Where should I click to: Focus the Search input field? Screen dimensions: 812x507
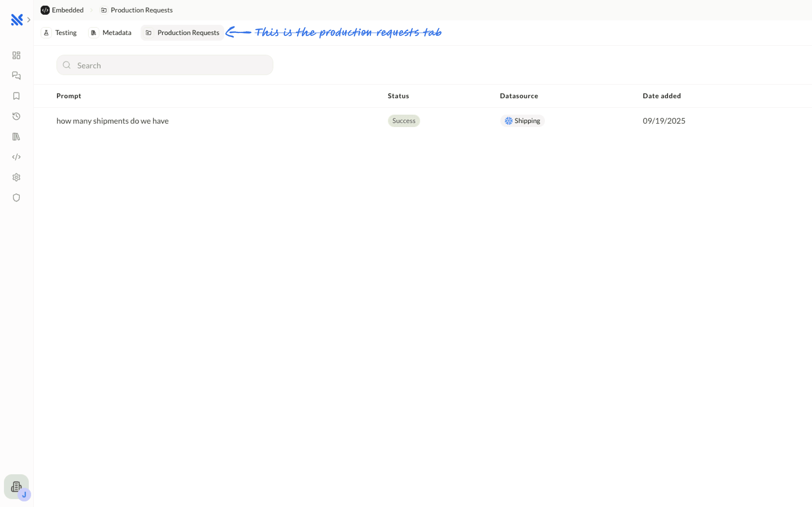click(x=165, y=65)
